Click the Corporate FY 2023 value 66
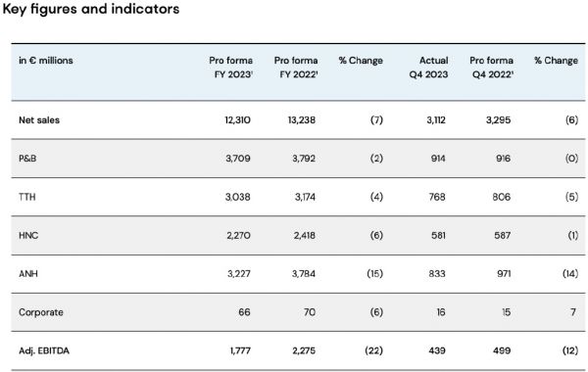The width and height of the screenshot is (588, 372). click(244, 312)
